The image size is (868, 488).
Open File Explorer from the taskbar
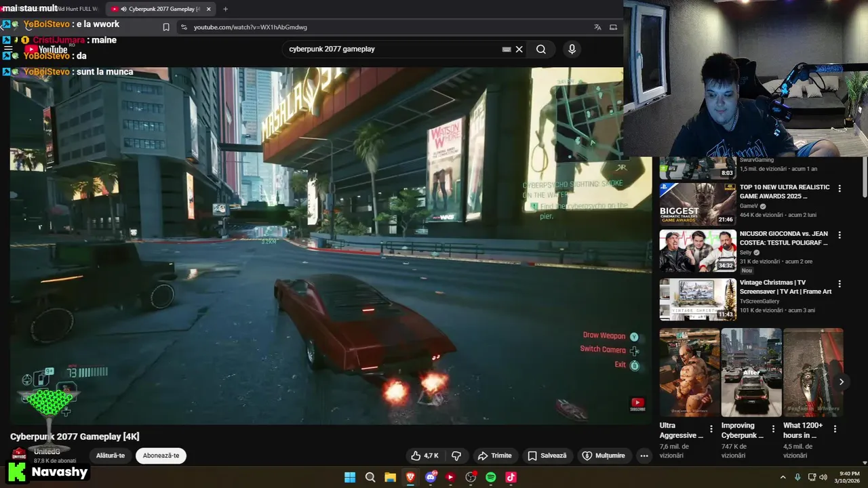click(390, 477)
